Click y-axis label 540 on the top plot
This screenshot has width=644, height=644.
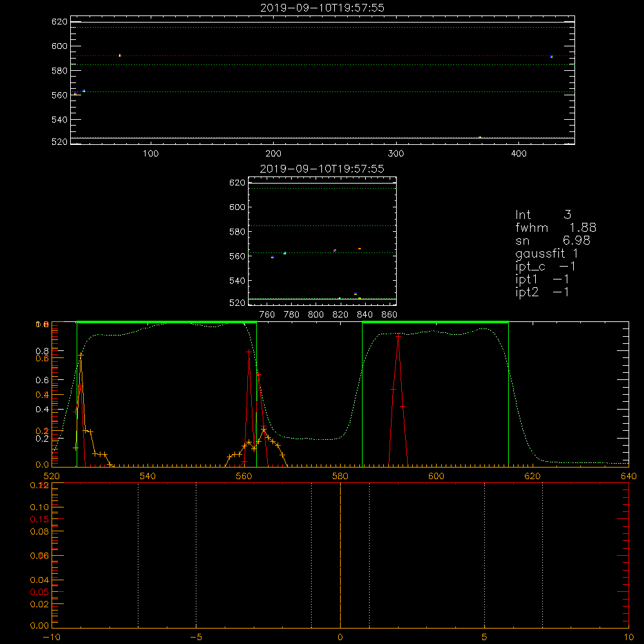tap(59, 120)
